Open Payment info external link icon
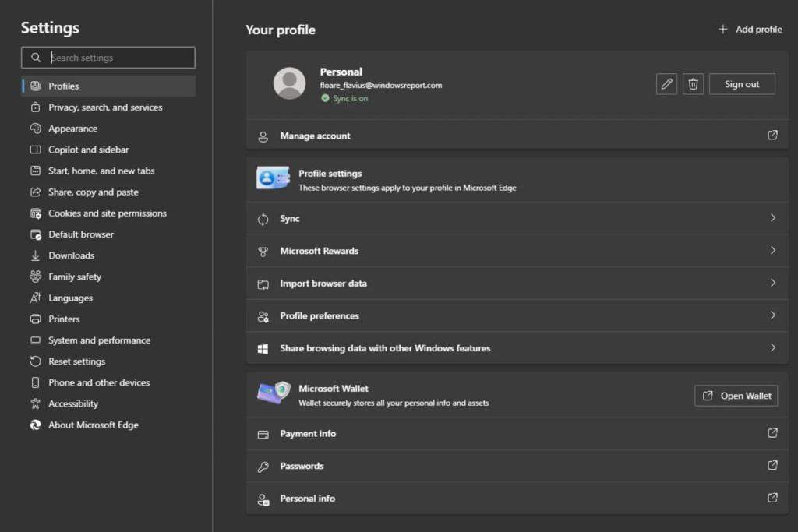 coord(772,433)
